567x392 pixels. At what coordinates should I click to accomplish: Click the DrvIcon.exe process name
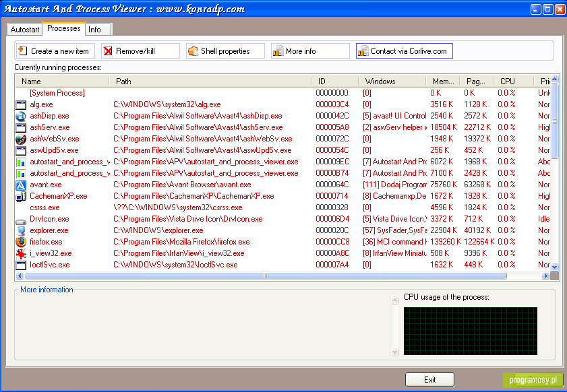[49, 220]
